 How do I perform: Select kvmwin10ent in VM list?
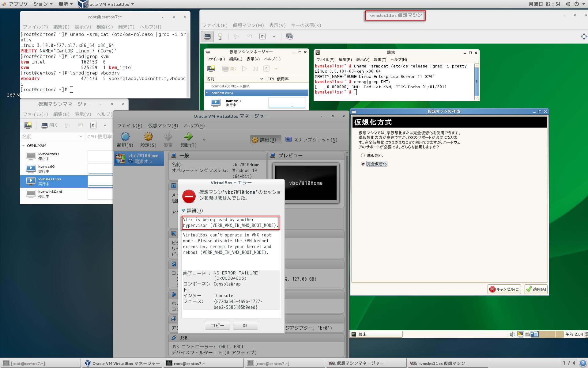[x=66, y=194]
